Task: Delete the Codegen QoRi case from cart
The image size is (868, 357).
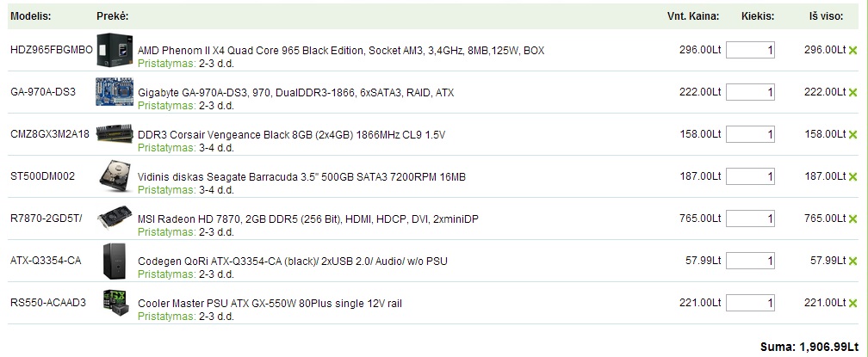Action: pos(852,261)
